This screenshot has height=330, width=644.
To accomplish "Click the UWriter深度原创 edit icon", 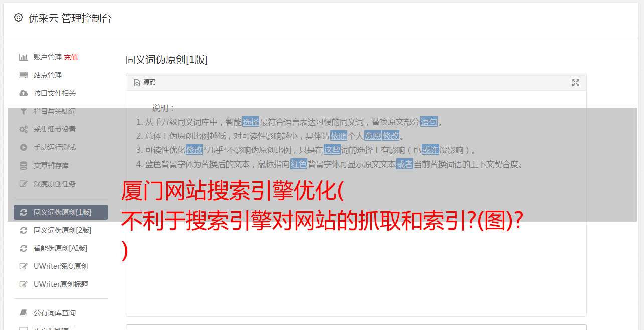I will 23,266.
